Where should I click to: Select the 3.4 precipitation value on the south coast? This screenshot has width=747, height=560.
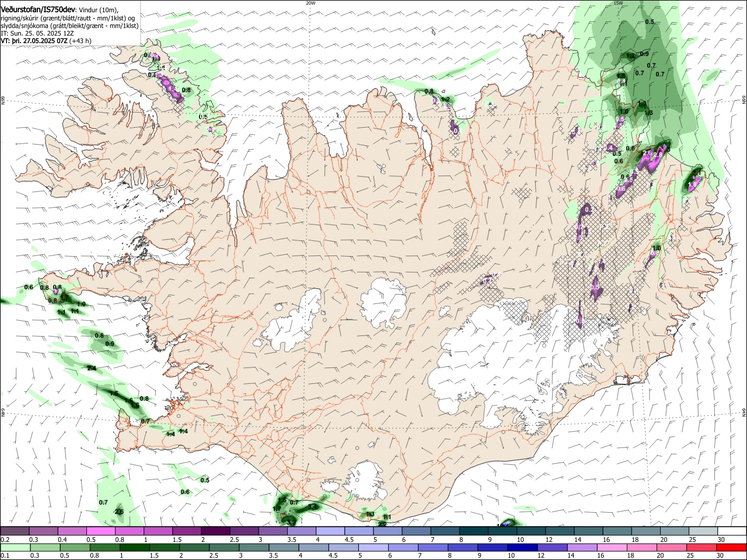pos(312,507)
